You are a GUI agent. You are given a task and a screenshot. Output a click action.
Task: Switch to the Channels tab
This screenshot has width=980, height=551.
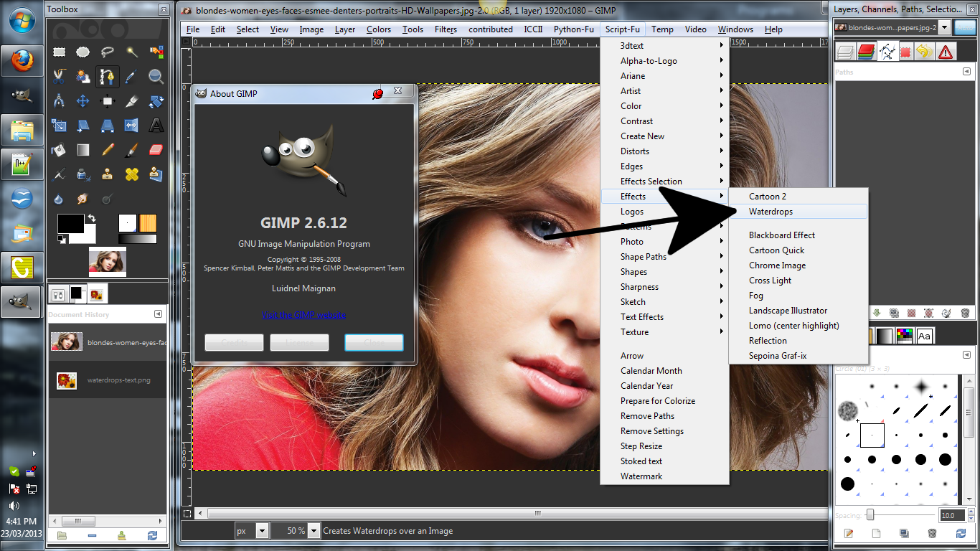[x=866, y=52]
